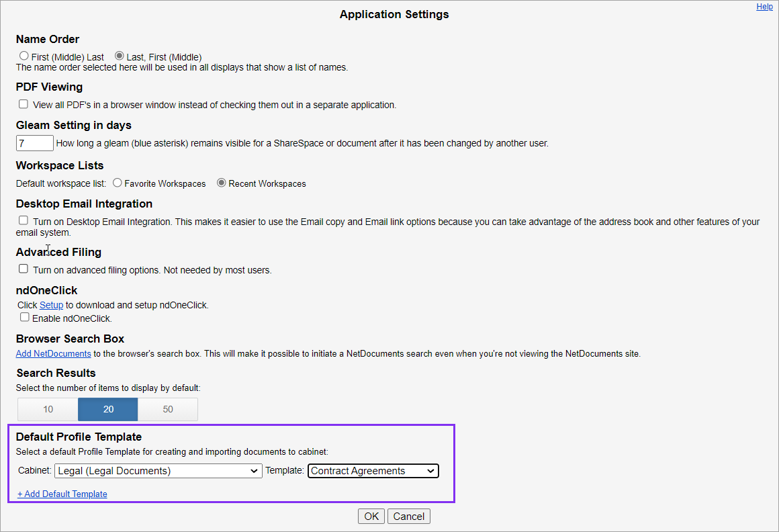Click the Add Default Template link
Image resolution: width=779 pixels, height=532 pixels.
pyautogui.click(x=62, y=494)
